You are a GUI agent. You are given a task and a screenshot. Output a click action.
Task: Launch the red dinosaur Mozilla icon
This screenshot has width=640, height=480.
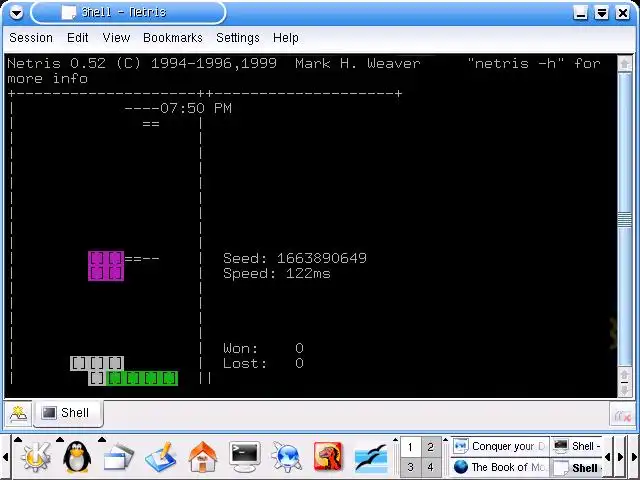click(x=328, y=458)
